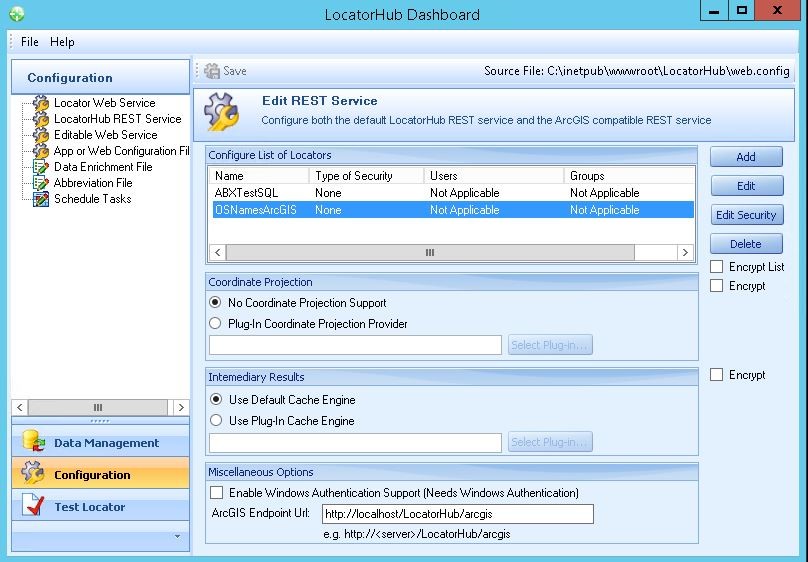808x562 pixels.
Task: Toggle the Encrypt List checkbox
Action: coord(716,267)
